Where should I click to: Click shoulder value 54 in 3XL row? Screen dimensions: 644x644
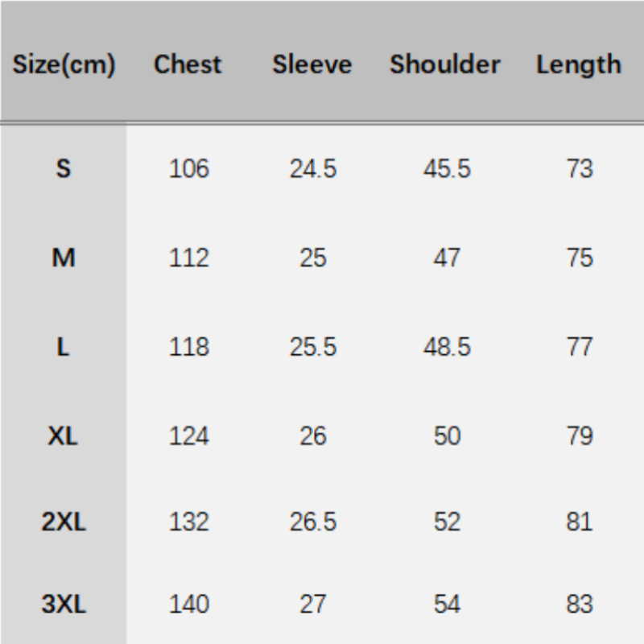click(x=447, y=604)
